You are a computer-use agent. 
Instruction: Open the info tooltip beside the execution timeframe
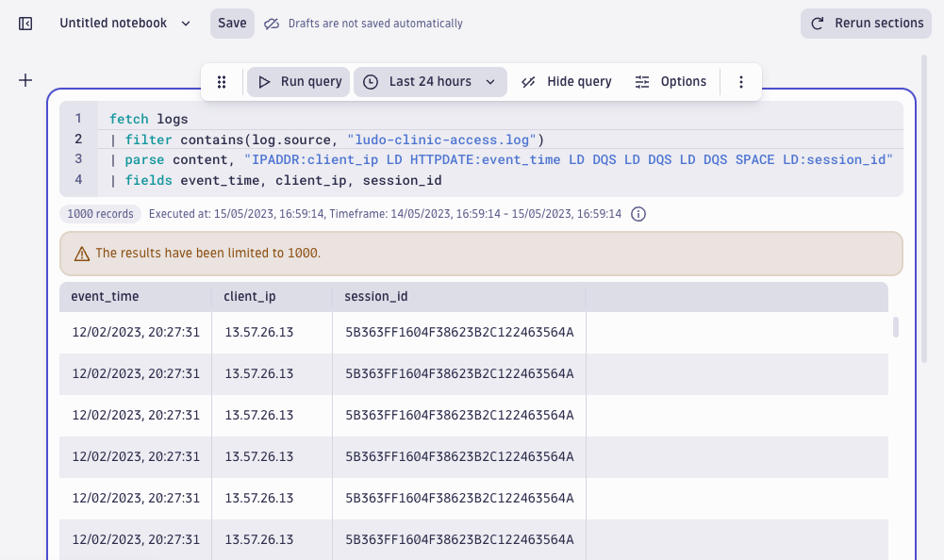(638, 213)
